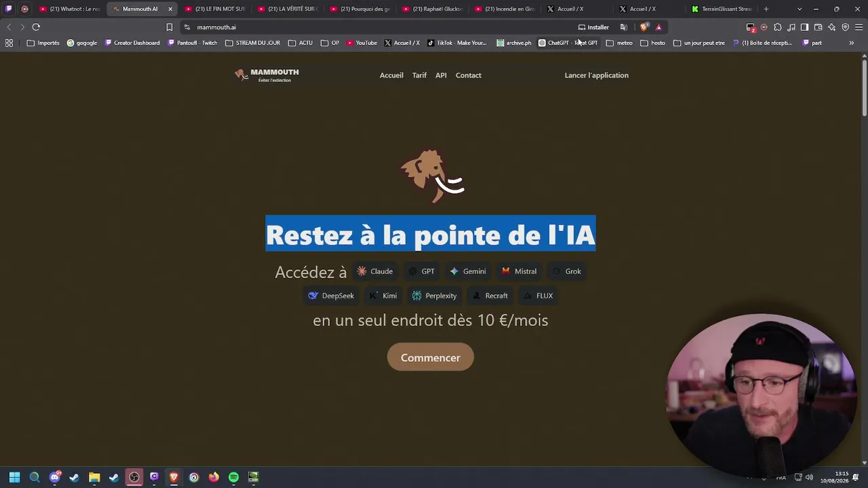Switch to the LE FIN MOT SUR tab
868x488 pixels.
point(215,9)
